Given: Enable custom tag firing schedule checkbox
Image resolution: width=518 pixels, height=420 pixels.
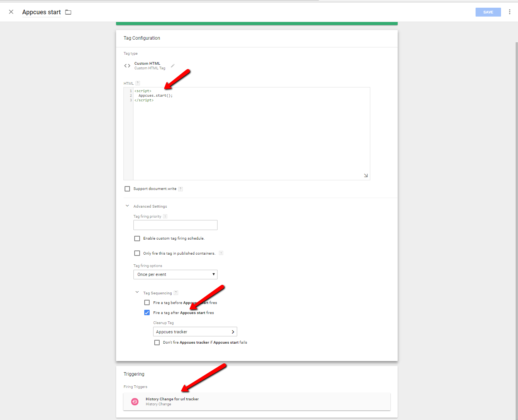Looking at the screenshot, I should click(x=137, y=239).
